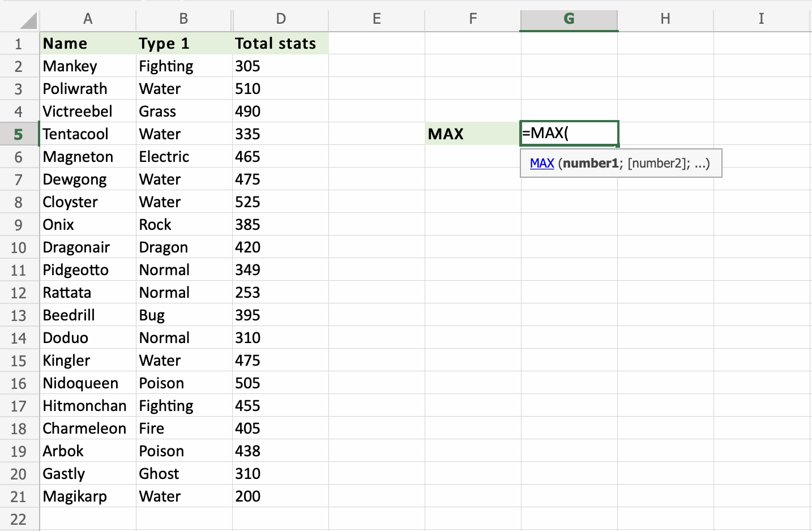Image resolution: width=812 pixels, height=531 pixels.
Task: Click the select-all corner triangle
Action: click(28, 21)
